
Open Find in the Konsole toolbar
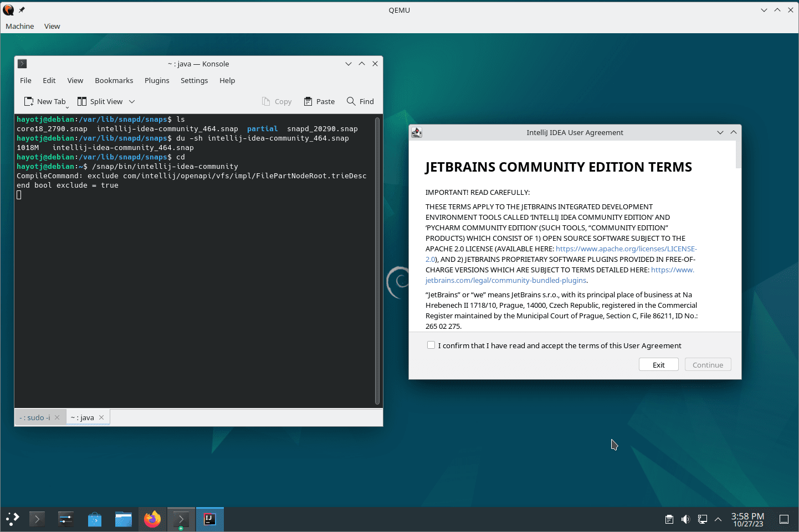coord(360,101)
